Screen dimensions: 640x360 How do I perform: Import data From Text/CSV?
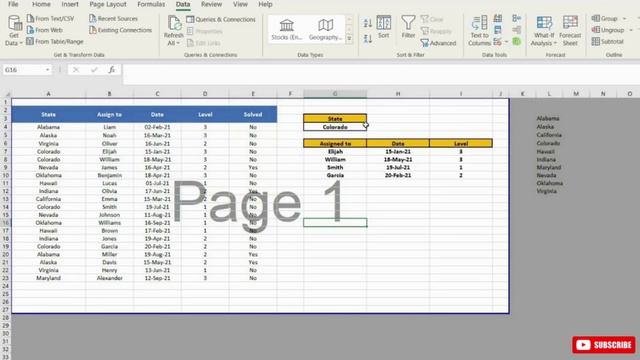[x=51, y=18]
